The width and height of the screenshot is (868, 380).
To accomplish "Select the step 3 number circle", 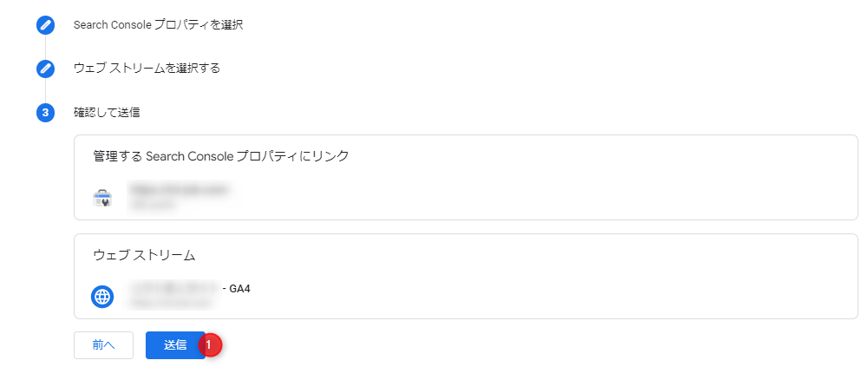I will pos(45,113).
